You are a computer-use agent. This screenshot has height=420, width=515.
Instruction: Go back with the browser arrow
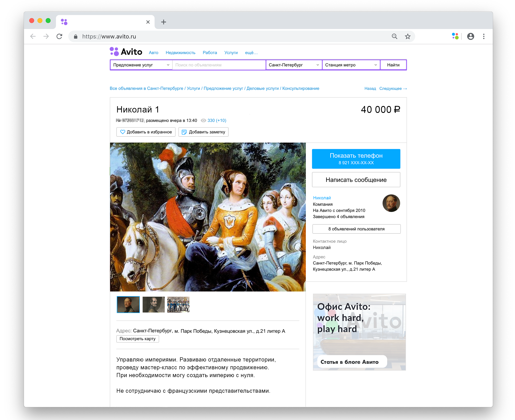point(33,37)
